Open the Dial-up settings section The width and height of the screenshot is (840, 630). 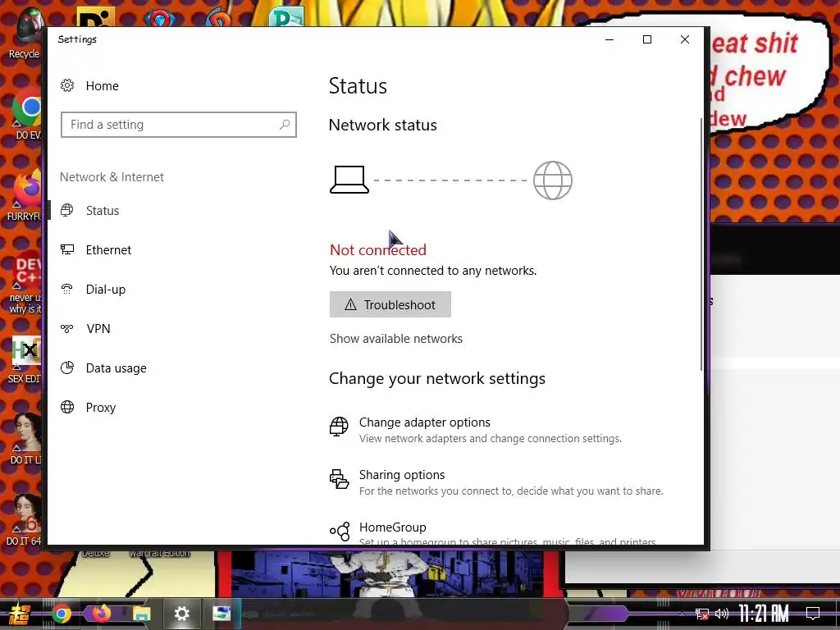coord(106,290)
